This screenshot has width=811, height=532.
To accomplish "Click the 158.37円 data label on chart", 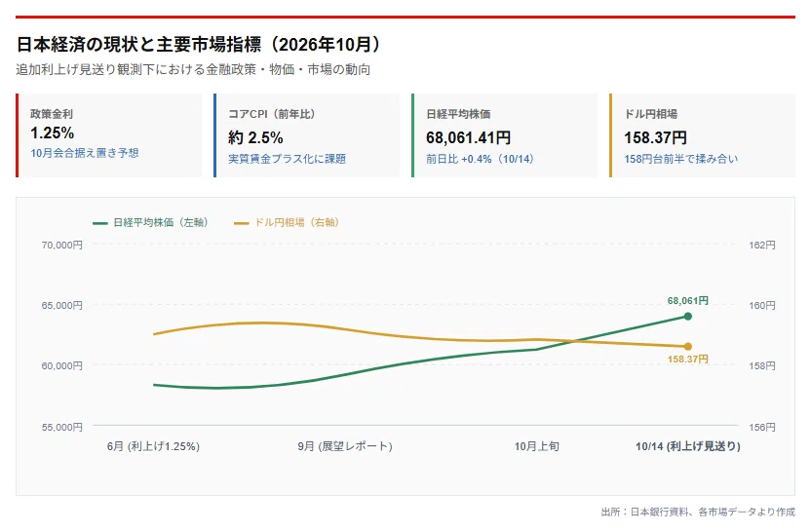I will tap(687, 359).
